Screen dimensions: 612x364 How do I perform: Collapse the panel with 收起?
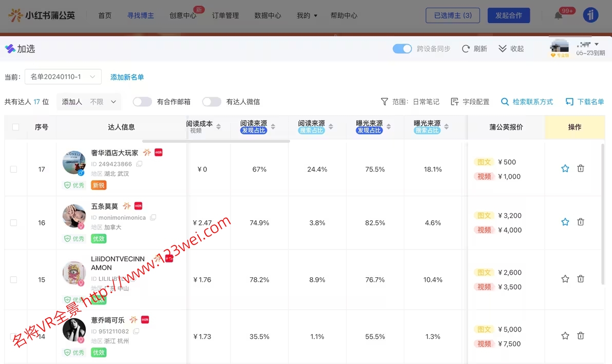510,48
